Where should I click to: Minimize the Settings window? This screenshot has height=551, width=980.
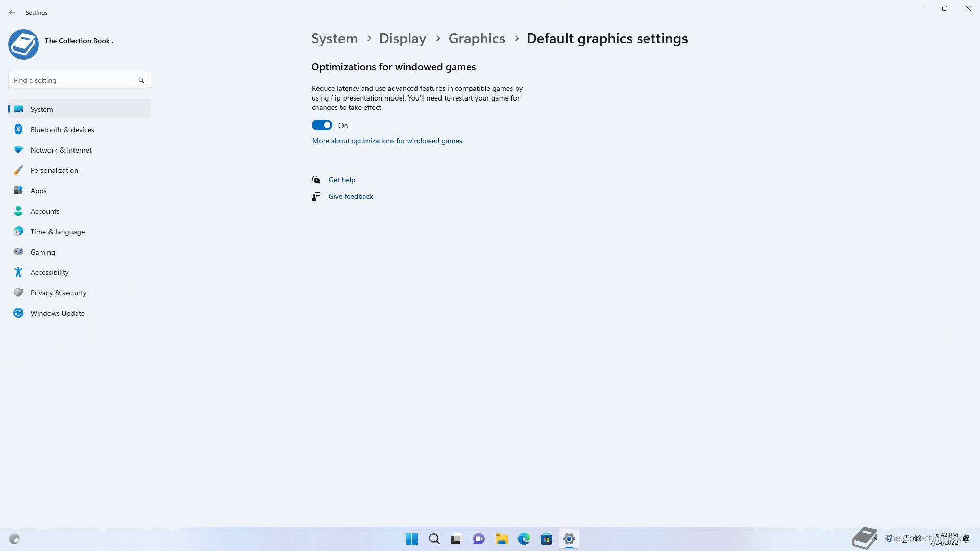click(921, 8)
